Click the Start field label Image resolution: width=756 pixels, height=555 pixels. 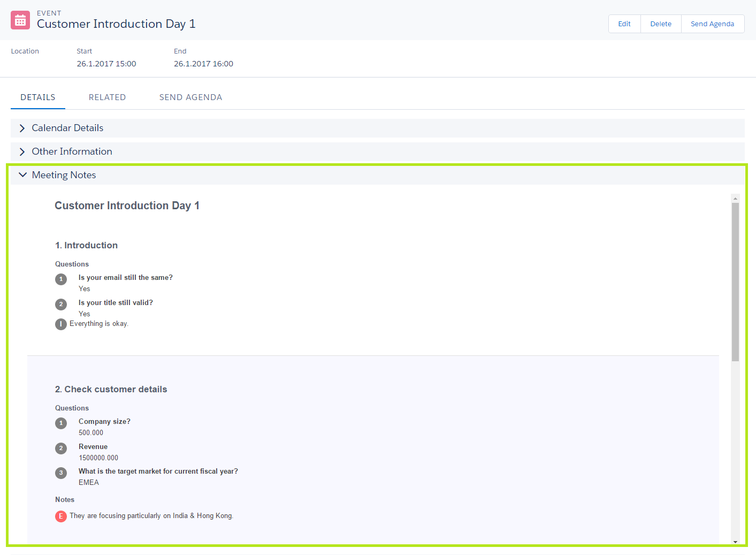point(84,51)
